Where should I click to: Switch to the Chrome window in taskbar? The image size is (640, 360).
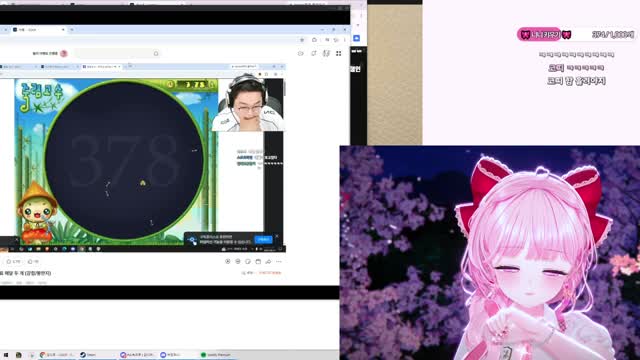pyautogui.click(x=57, y=355)
